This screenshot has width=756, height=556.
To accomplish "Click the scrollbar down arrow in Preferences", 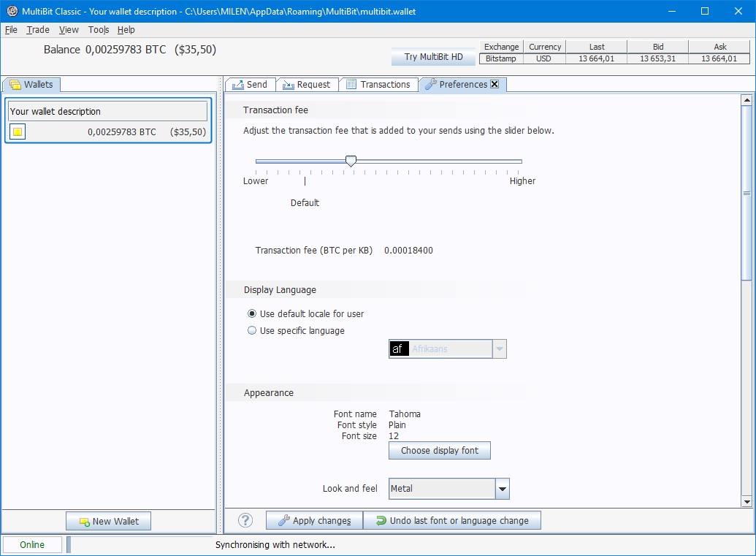I will (747, 501).
